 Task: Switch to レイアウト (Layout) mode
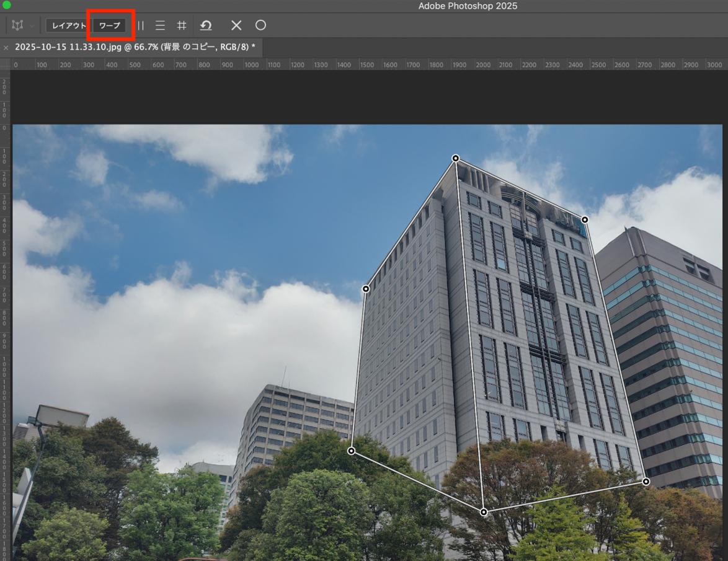click(68, 25)
